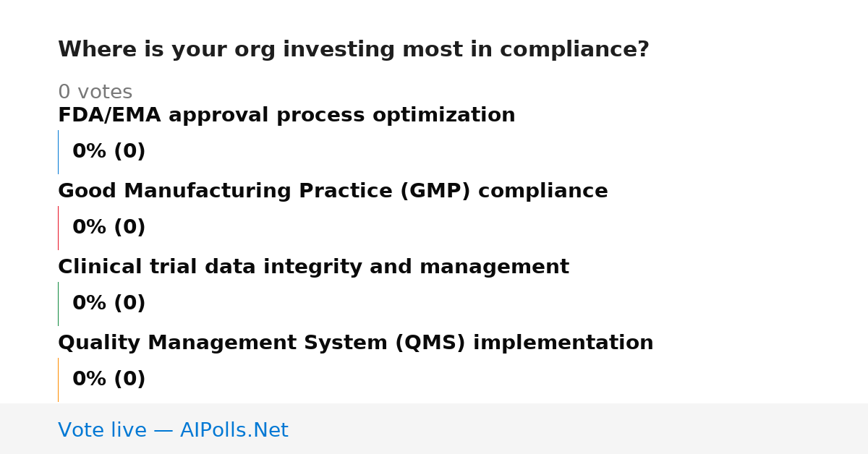Click the 0 votes total count
Screen dimensions: 868x454
point(95,93)
